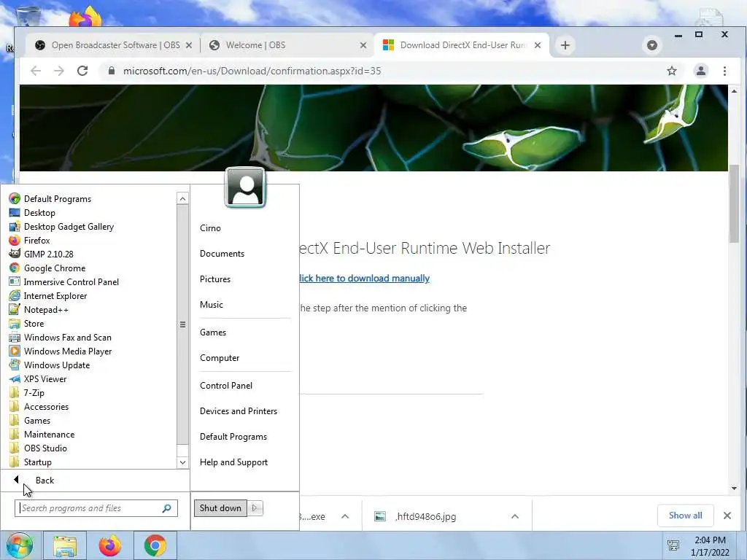The width and height of the screenshot is (747, 560).
Task: Open Games in Start menu right pane
Action: pos(213,332)
